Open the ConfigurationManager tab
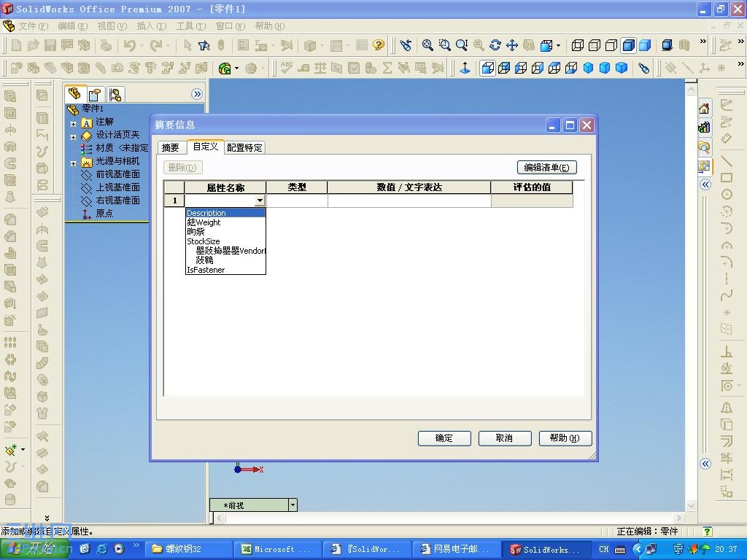 (115, 95)
